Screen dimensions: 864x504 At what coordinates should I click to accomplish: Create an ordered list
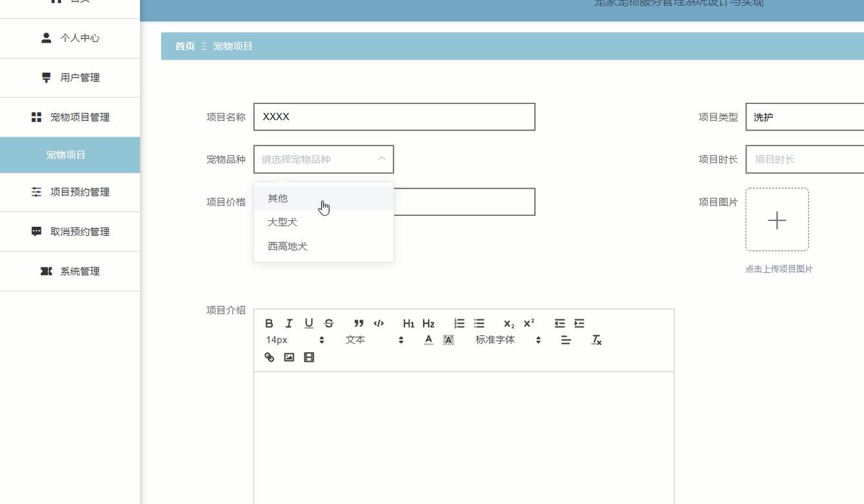click(x=459, y=323)
